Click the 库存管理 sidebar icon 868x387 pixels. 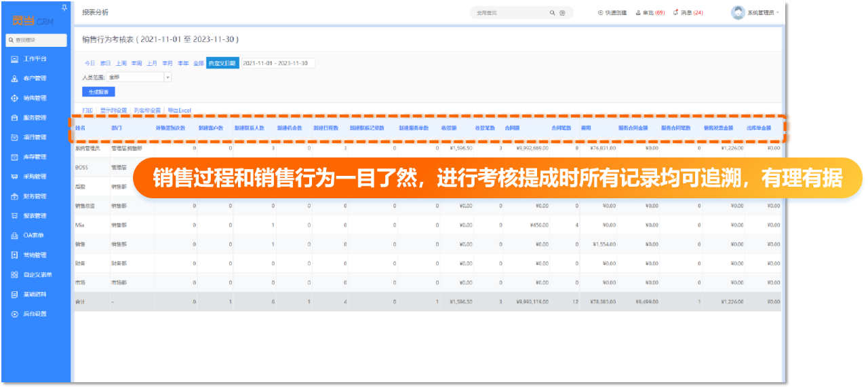(x=15, y=158)
